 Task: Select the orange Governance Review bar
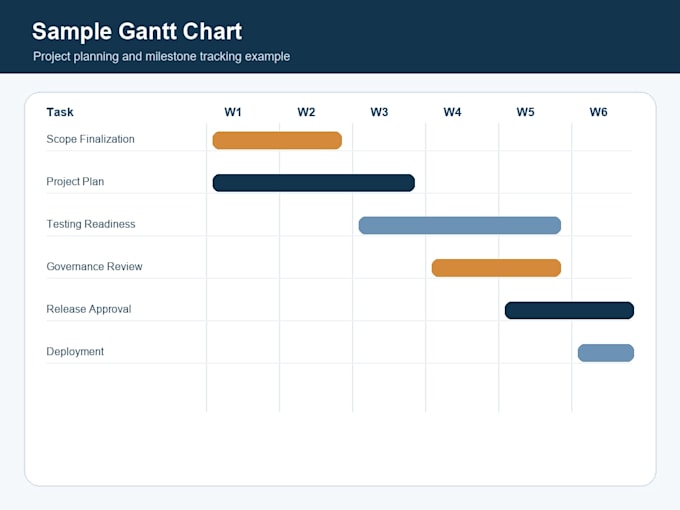[x=496, y=268]
